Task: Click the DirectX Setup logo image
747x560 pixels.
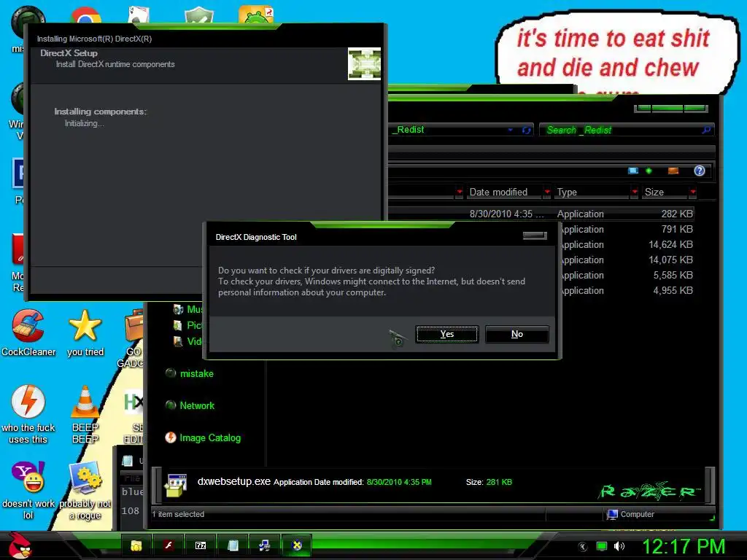Action: (365, 64)
